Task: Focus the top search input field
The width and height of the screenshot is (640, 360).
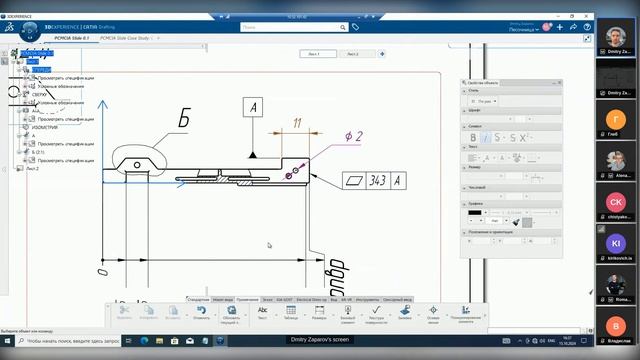Action: [x=290, y=27]
